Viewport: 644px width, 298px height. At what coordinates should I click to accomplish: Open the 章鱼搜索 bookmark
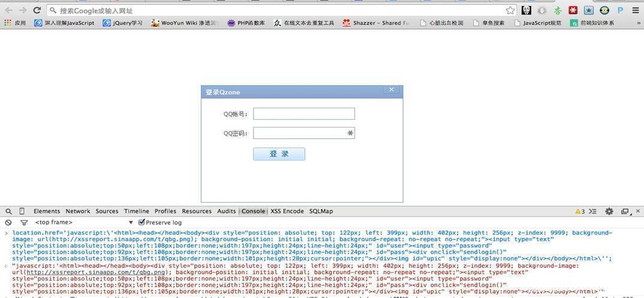coord(489,23)
